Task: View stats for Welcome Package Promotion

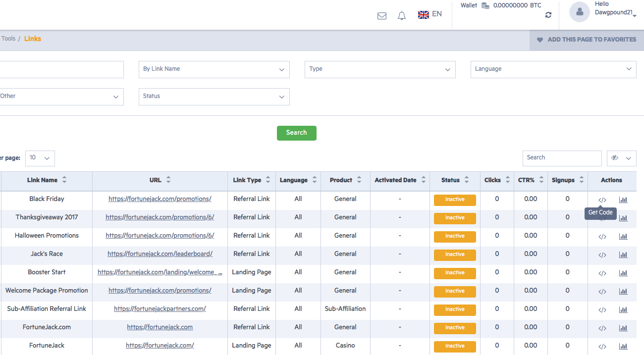Action: pos(623,292)
